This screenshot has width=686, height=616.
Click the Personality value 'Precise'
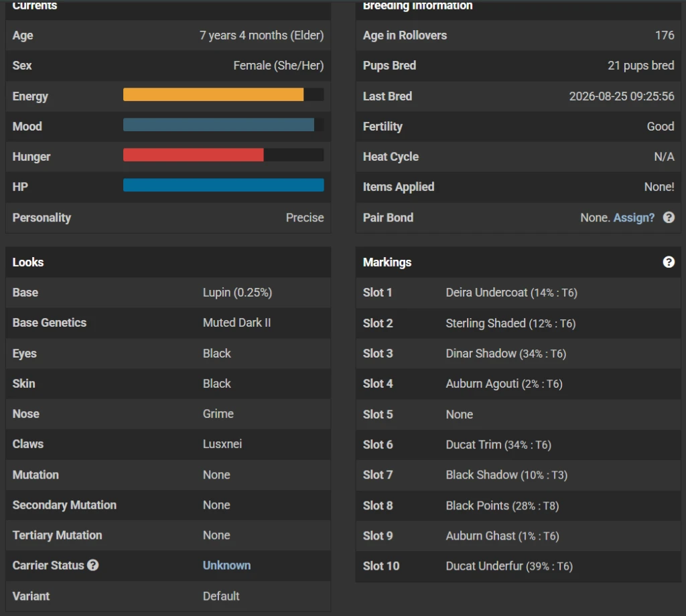[x=305, y=218]
